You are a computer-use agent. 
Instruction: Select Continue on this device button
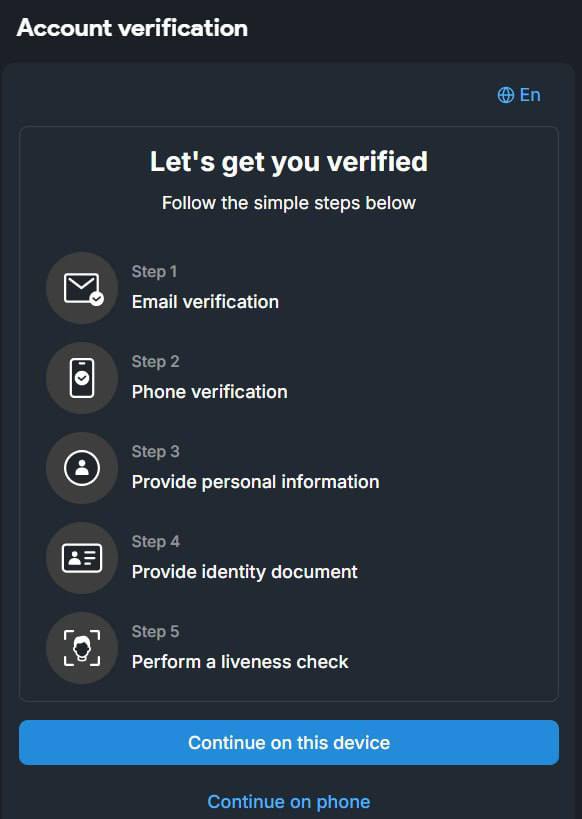(289, 742)
